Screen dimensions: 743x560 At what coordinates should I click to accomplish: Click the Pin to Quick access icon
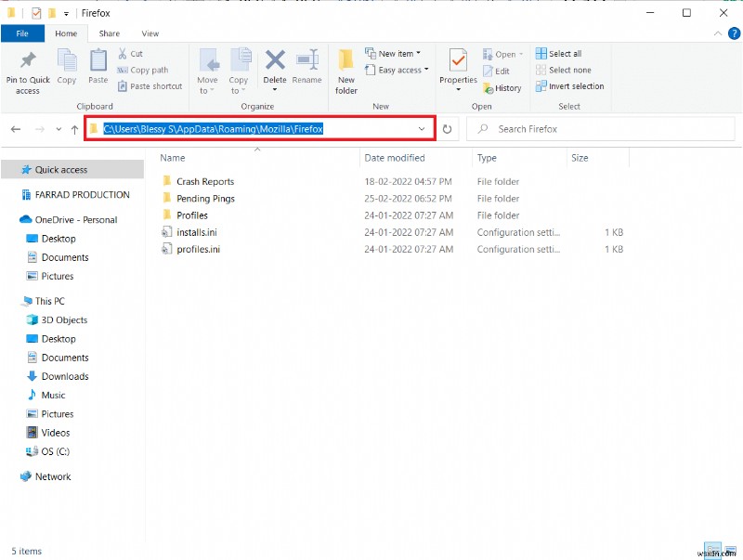pos(27,65)
